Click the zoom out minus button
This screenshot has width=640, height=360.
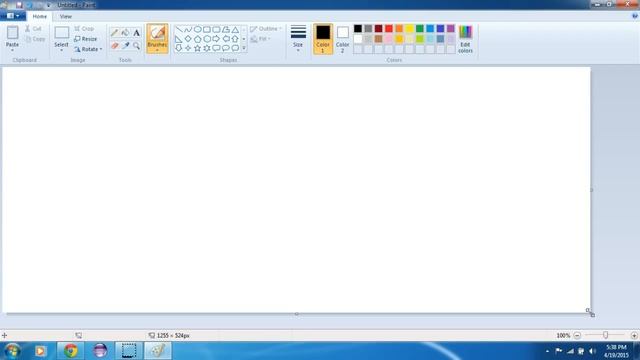577,335
